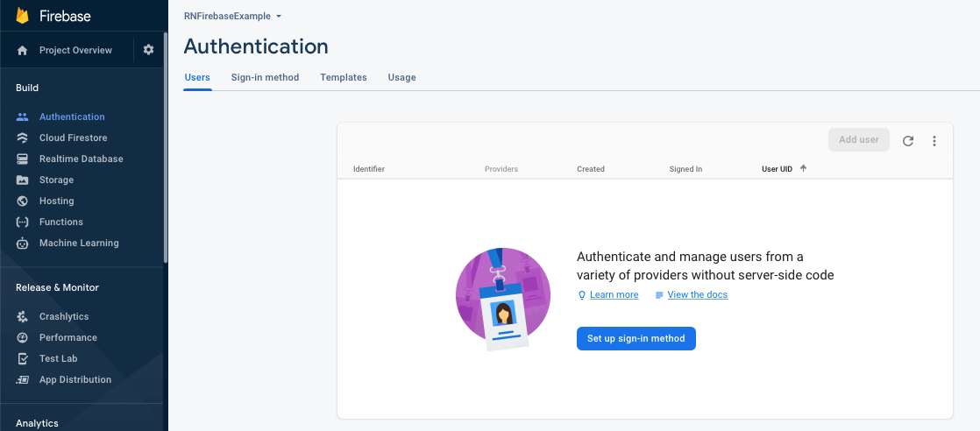Click the Performance gauge icon
This screenshot has width=980, height=431.
23,338
